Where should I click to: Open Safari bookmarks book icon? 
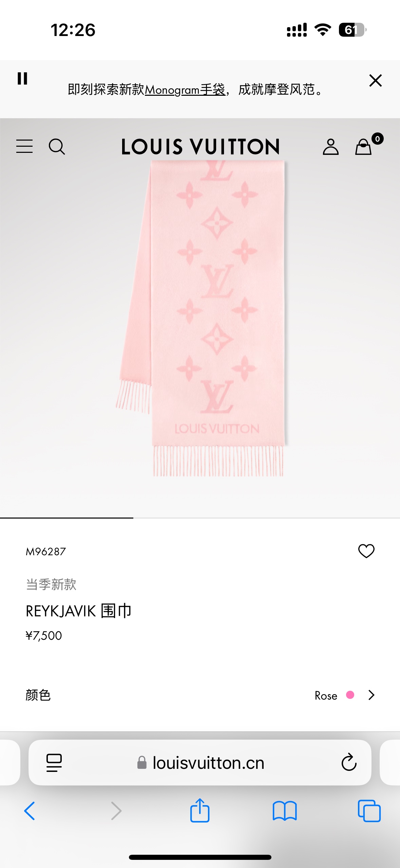point(285,811)
